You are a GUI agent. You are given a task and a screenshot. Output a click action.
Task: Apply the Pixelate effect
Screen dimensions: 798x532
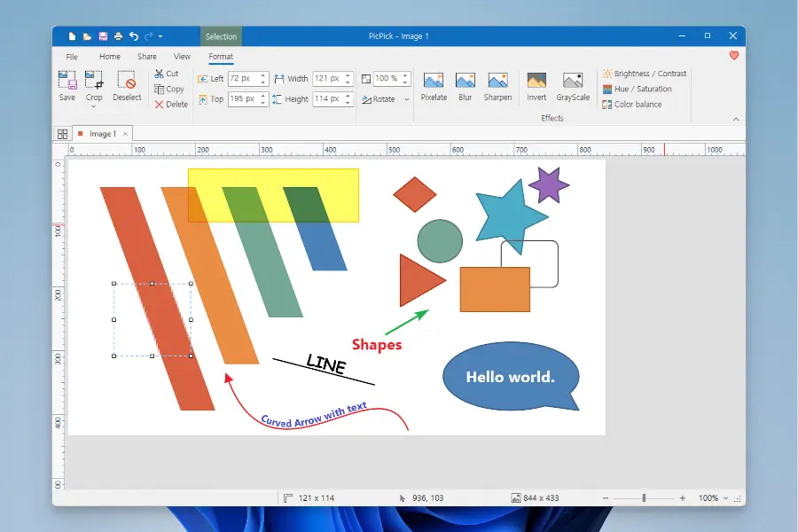click(x=434, y=86)
